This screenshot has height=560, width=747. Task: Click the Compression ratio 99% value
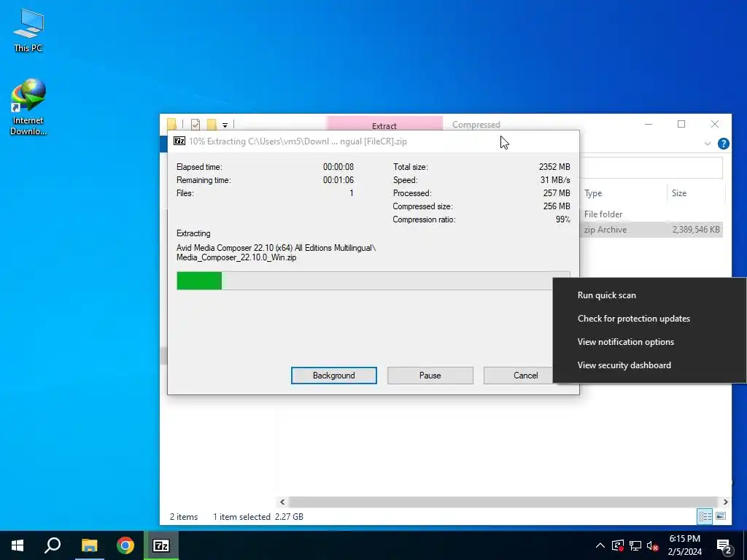[562, 219]
